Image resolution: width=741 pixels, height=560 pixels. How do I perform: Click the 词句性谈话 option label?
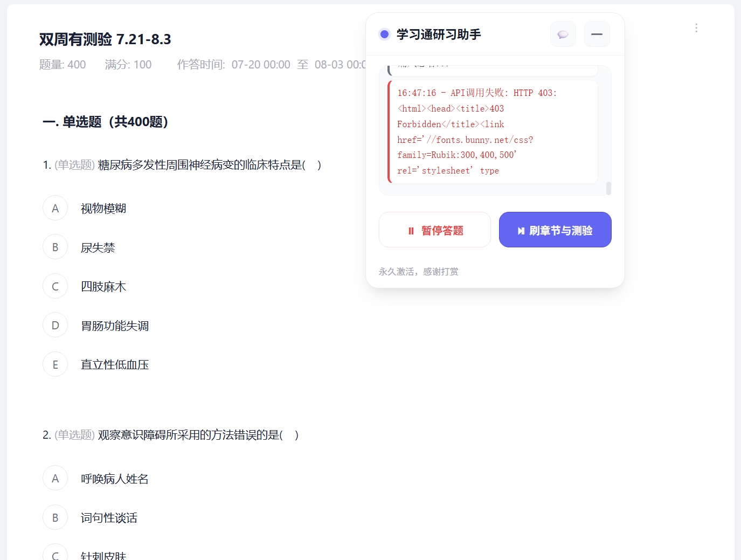pyautogui.click(x=109, y=518)
